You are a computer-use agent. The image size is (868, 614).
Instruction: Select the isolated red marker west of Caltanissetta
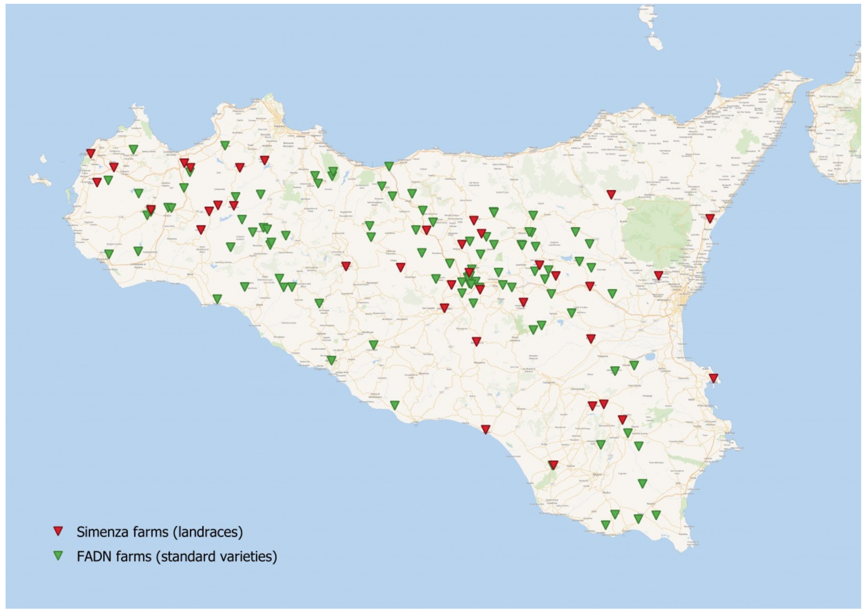346,265
